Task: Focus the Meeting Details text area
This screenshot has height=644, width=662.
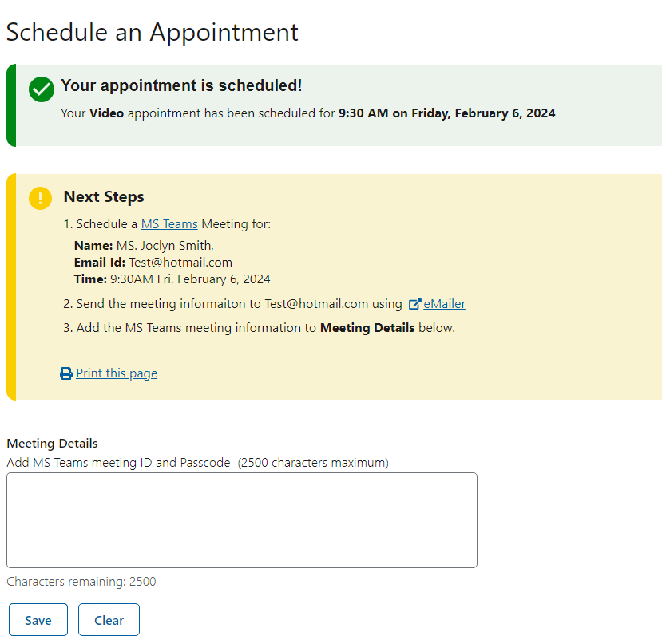Action: click(241, 520)
